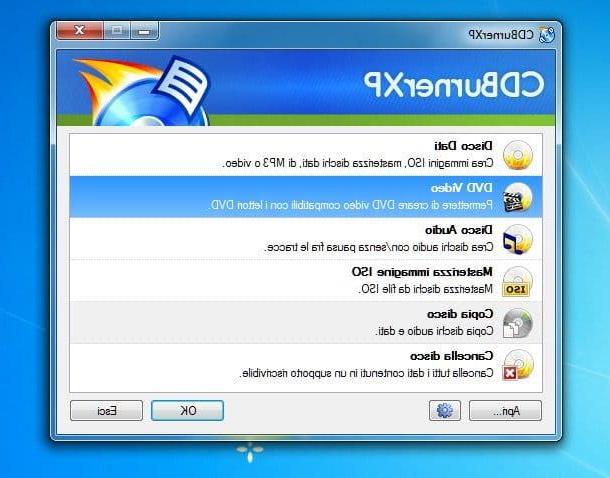This screenshot has width=610, height=478.
Task: Confirm with the OK button
Action: [188, 410]
